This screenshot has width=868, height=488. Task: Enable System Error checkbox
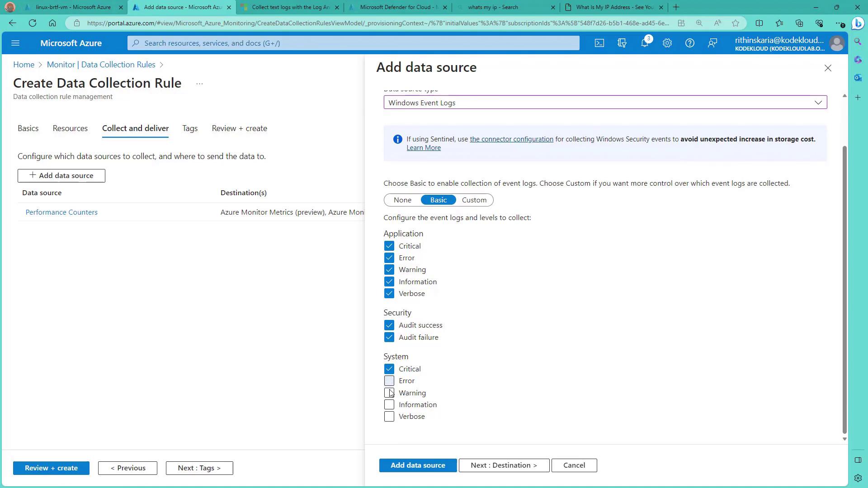(x=389, y=381)
